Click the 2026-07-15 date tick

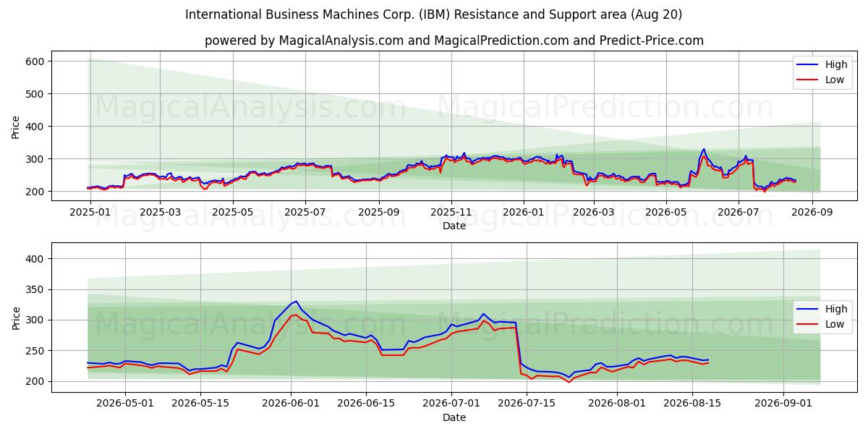(528, 403)
